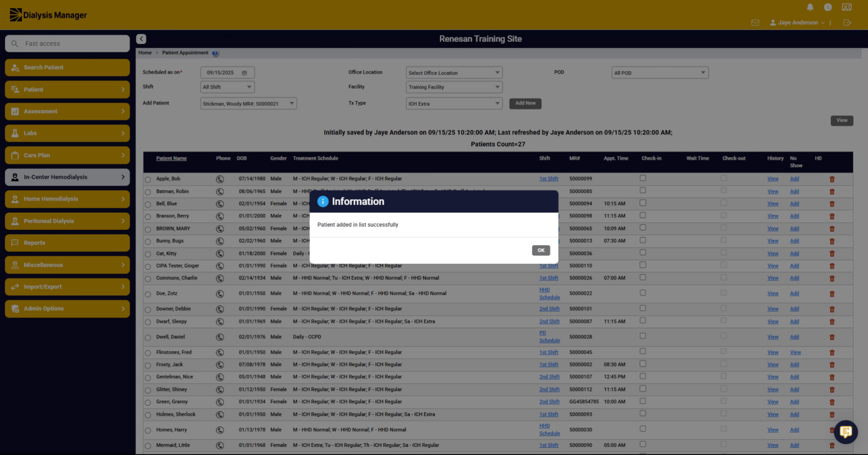Expand the In-Center Hemodialysis menu
The height and width of the screenshot is (455, 868).
[67, 177]
